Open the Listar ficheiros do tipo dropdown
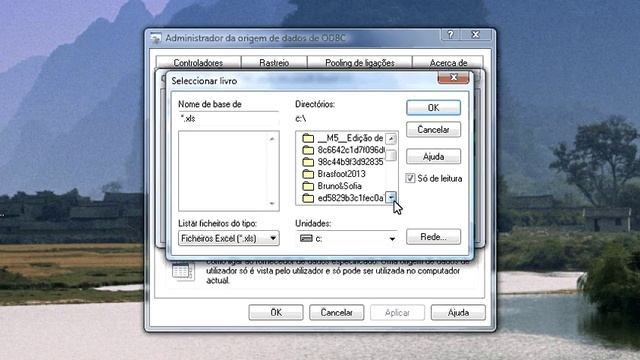 229,238
